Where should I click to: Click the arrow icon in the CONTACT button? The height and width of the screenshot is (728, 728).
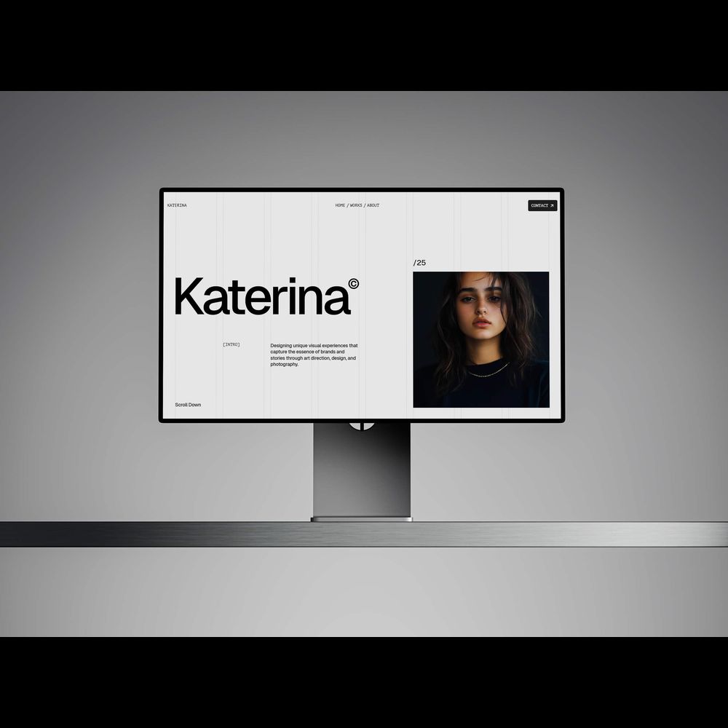(x=552, y=206)
